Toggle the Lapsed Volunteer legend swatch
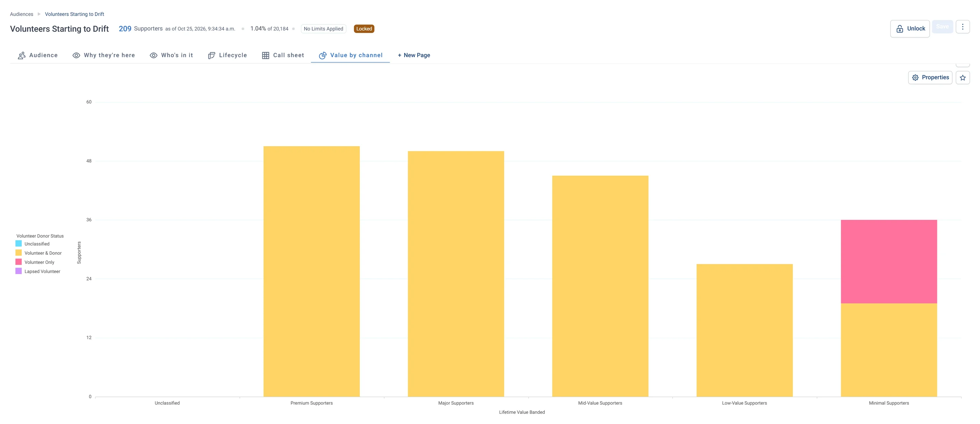 tap(19, 271)
